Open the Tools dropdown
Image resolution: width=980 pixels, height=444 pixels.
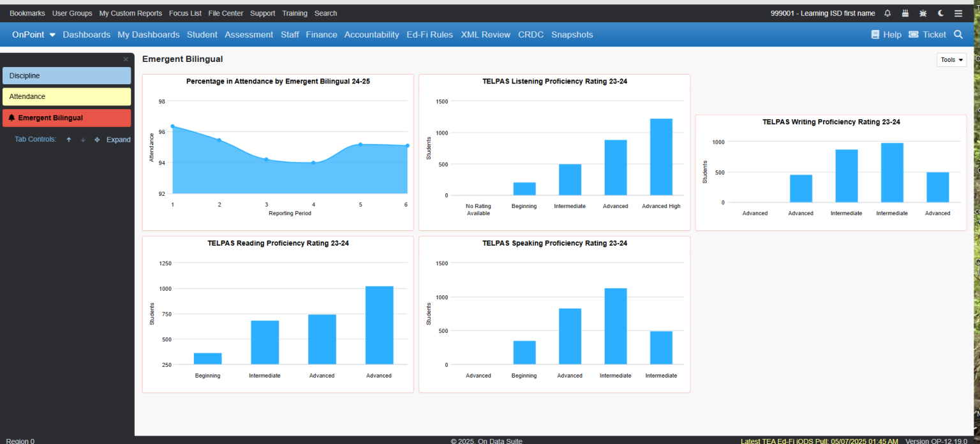pyautogui.click(x=951, y=59)
